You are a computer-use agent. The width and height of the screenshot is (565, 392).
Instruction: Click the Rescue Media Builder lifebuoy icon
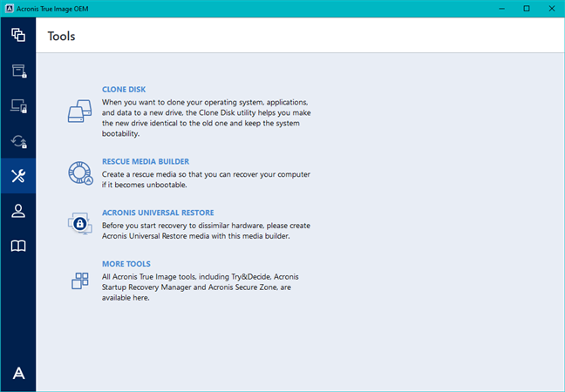pyautogui.click(x=80, y=173)
